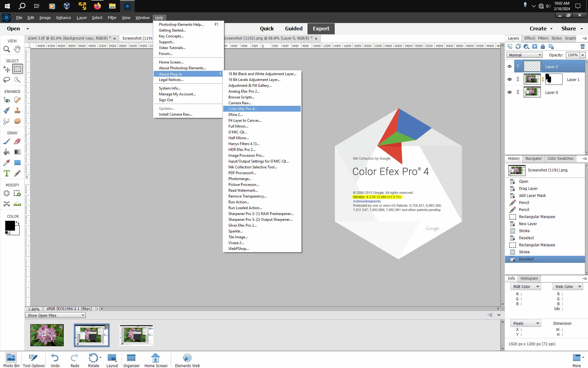Select the Zoom tool
The height and width of the screenshot is (368, 588).
pyautogui.click(x=6, y=49)
